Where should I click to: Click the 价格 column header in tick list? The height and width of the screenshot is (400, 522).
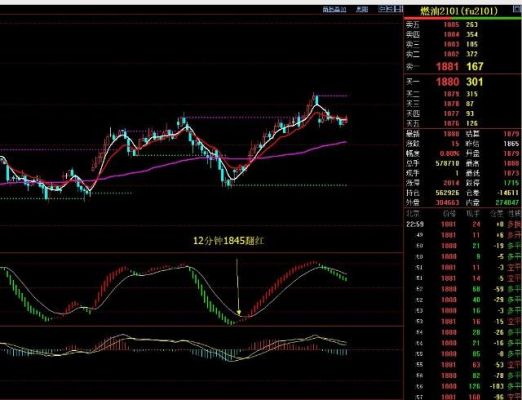(x=448, y=214)
